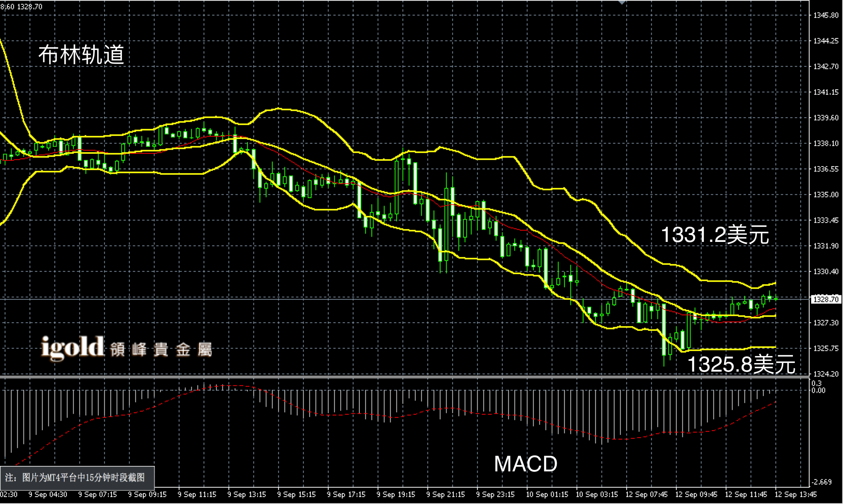
Task: Click the 1324.20 price scale value
Action: coord(826,374)
